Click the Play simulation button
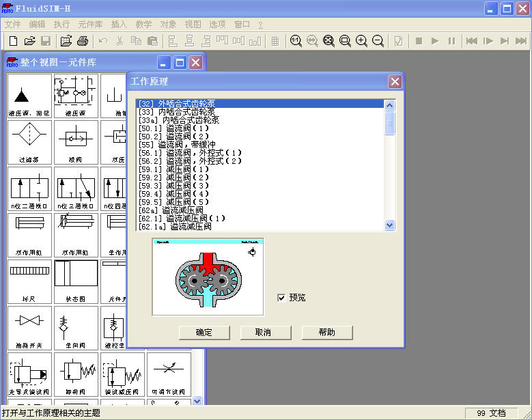 tap(435, 41)
